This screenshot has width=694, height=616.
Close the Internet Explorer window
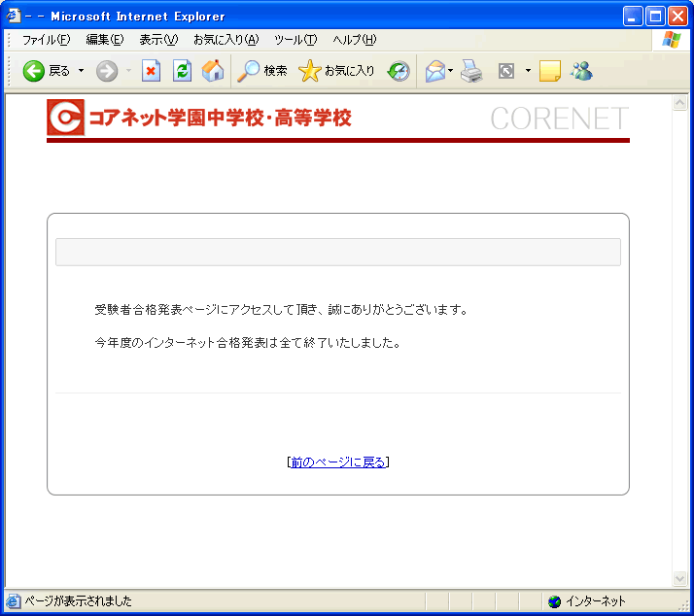click(677, 17)
